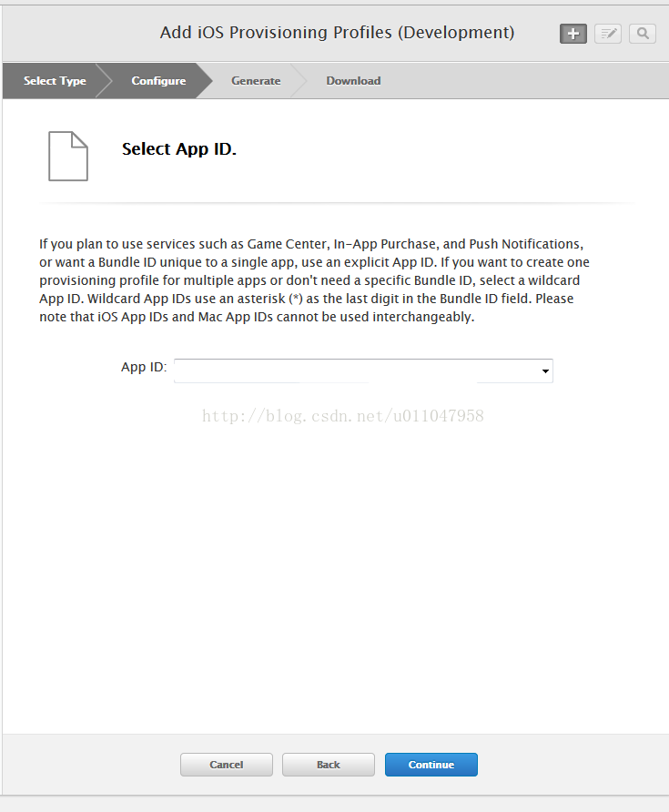The width and height of the screenshot is (669, 812).
Task: Go back with the Back button
Action: [x=329, y=765]
